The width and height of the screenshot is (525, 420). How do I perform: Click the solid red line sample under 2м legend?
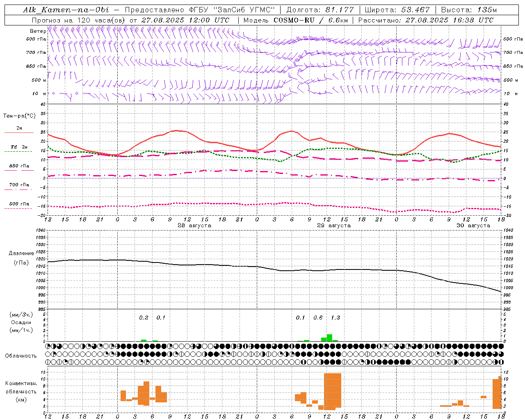pos(19,133)
